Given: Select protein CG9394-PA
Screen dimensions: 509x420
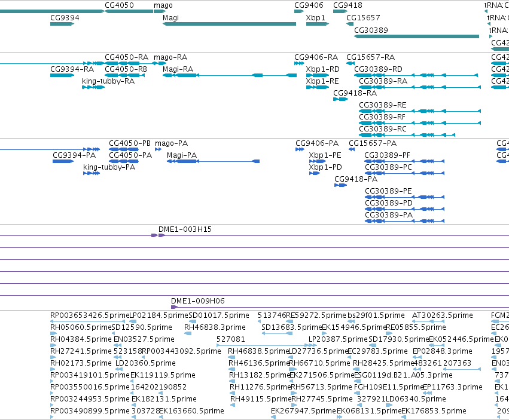Looking at the screenshot, I should pos(74,155).
